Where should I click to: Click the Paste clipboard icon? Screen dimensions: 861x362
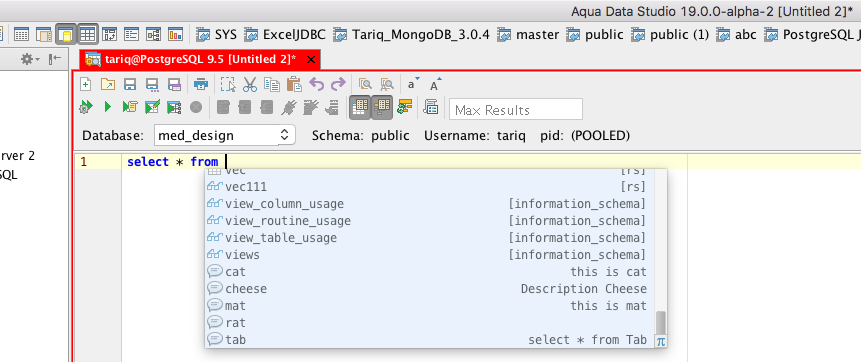click(294, 85)
